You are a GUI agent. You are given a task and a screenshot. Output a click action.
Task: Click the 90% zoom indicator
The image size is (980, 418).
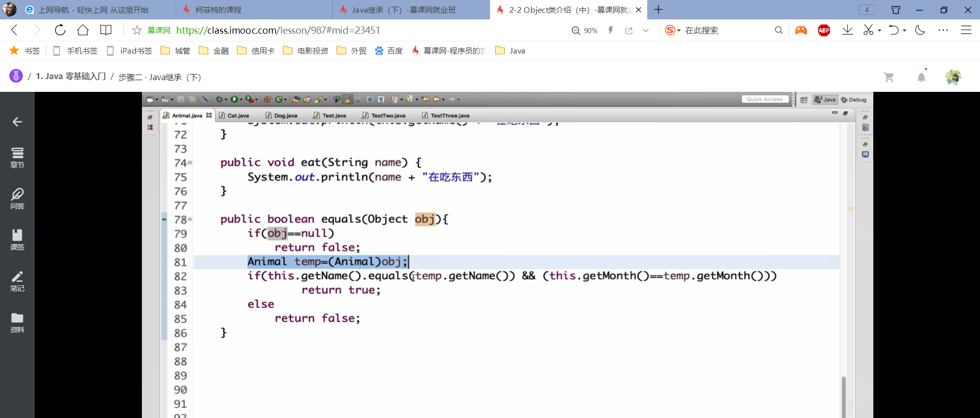coord(585,31)
